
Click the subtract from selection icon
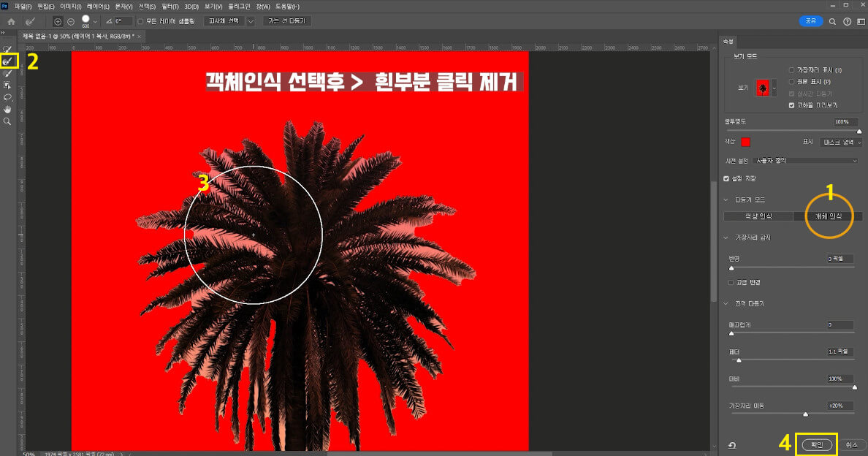click(71, 21)
